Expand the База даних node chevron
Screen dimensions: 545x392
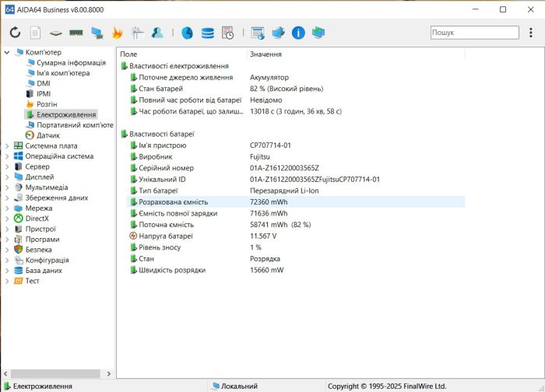tap(7, 271)
